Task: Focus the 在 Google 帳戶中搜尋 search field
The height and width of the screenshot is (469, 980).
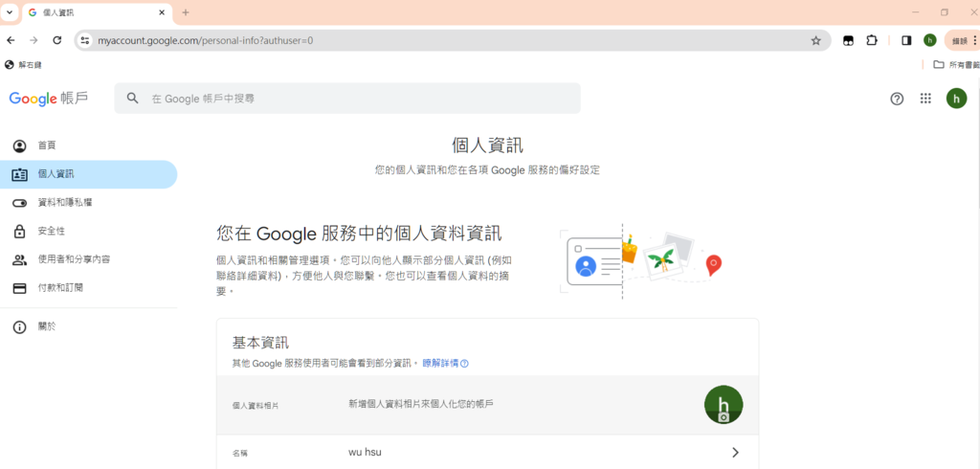Action: [346, 99]
